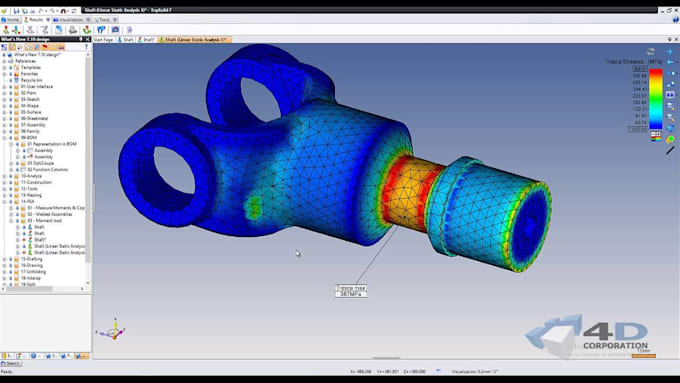Open the dropdown arrow next to the Tools tab
The image size is (680, 383).
tap(114, 20)
